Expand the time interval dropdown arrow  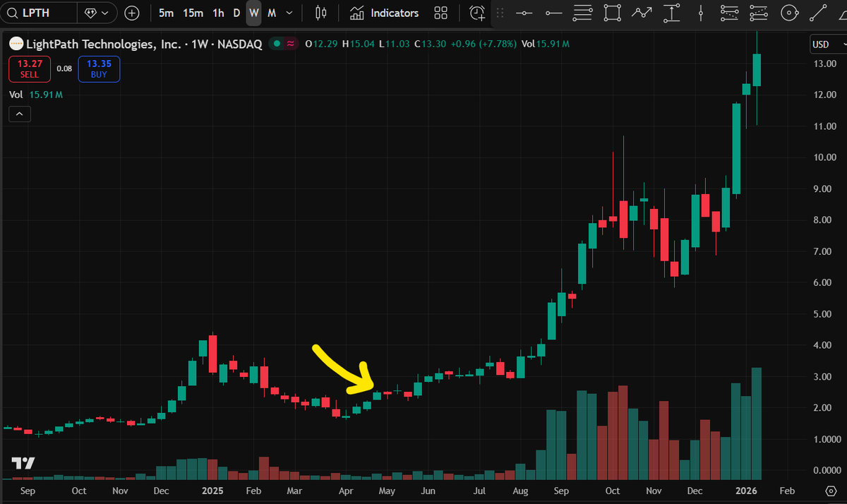click(289, 13)
